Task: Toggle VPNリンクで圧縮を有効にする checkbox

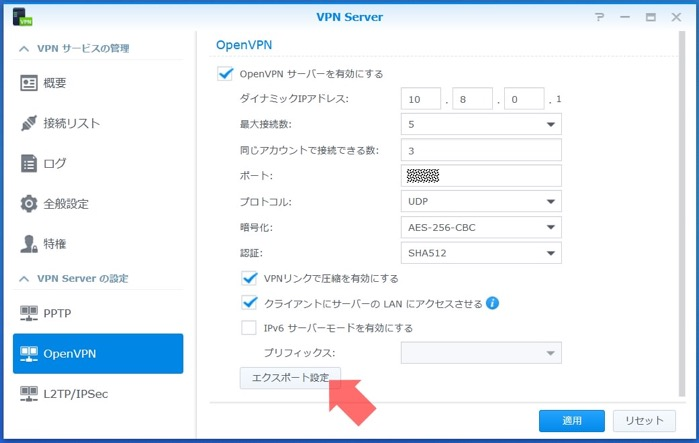Action: pos(249,278)
